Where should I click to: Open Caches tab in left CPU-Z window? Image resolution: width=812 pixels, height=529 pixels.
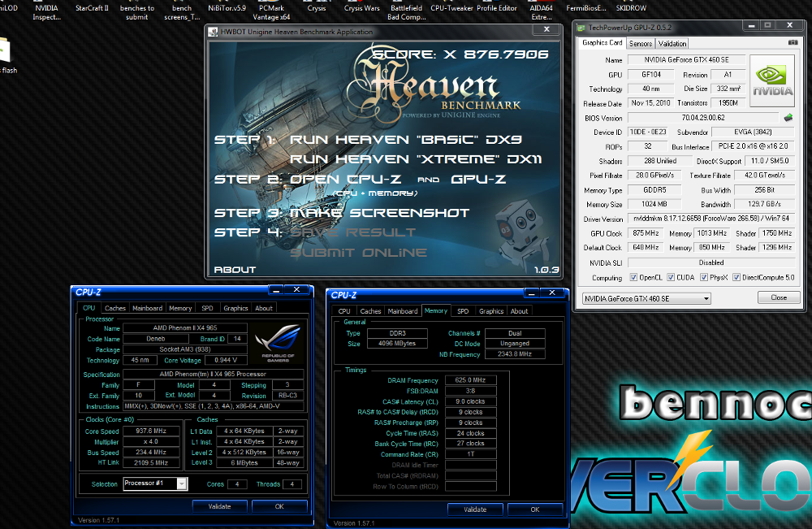[x=115, y=308]
